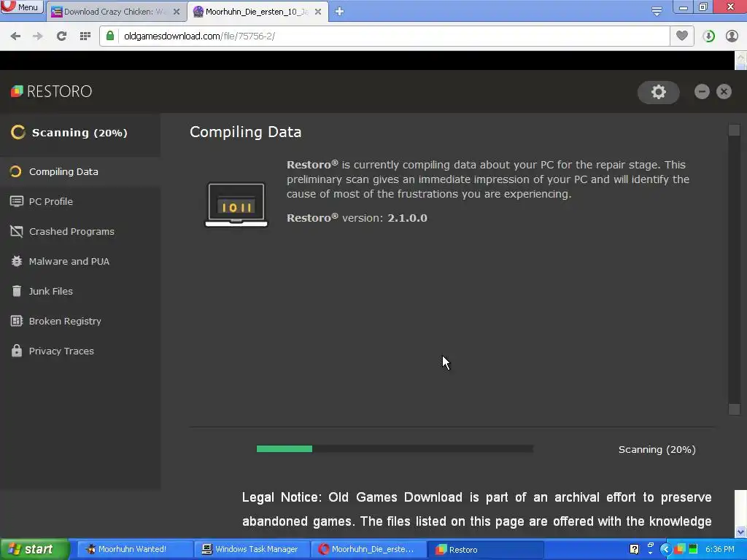The image size is (747, 560).
Task: Click the blue arrow tray icon
Action: tap(665, 549)
